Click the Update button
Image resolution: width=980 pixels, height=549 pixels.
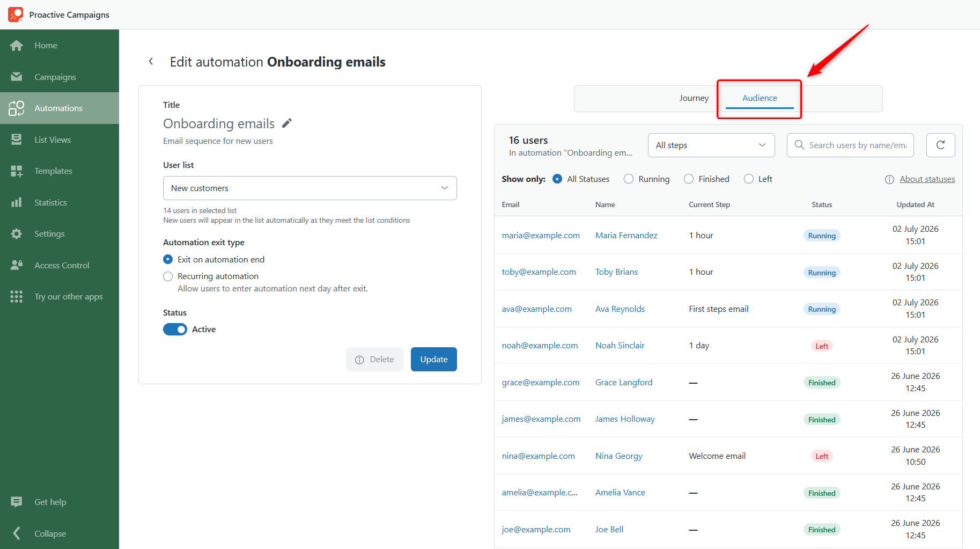click(434, 360)
